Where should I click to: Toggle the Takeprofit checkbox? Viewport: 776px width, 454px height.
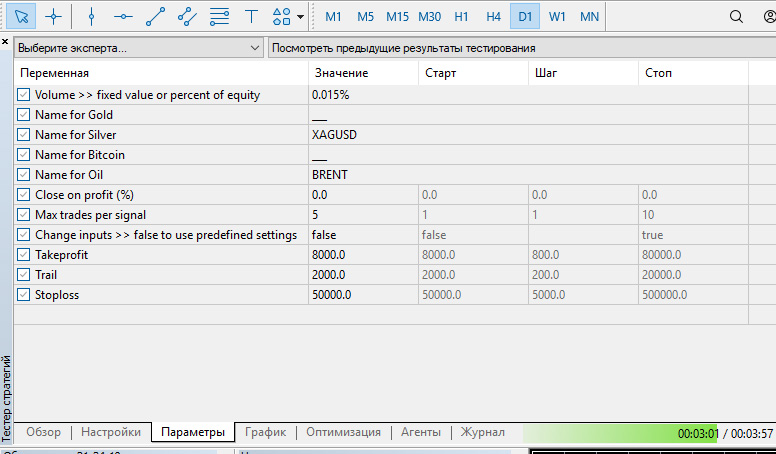(x=24, y=254)
